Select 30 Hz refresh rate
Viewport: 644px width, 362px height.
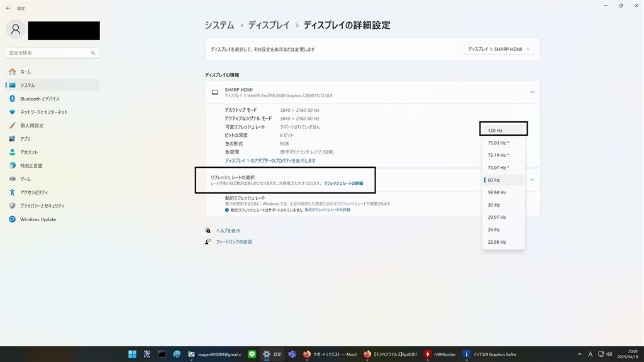(x=504, y=205)
